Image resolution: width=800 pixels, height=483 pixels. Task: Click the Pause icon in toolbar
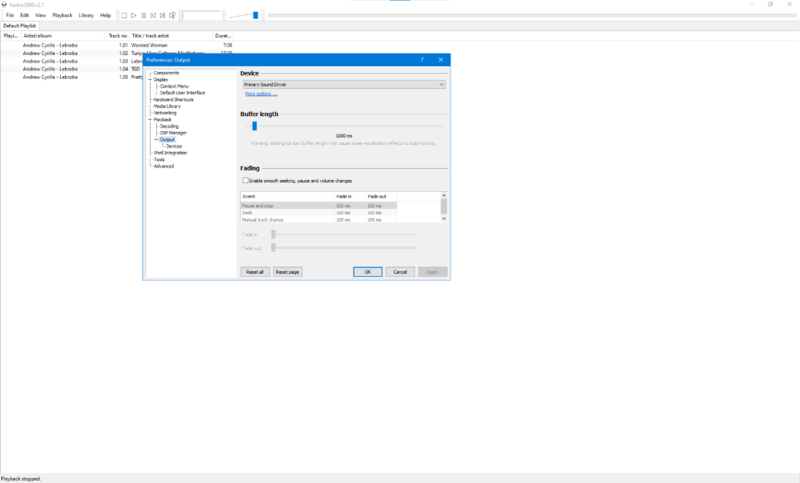click(x=143, y=15)
